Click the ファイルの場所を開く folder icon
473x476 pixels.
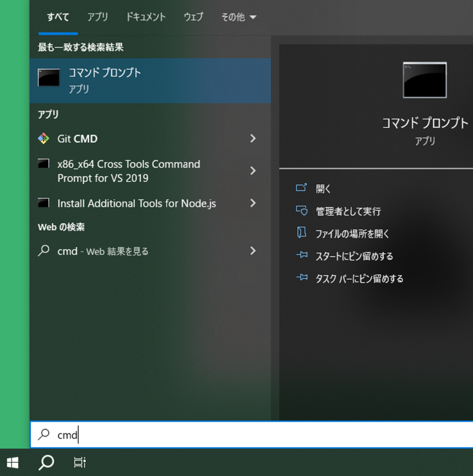[x=301, y=233]
